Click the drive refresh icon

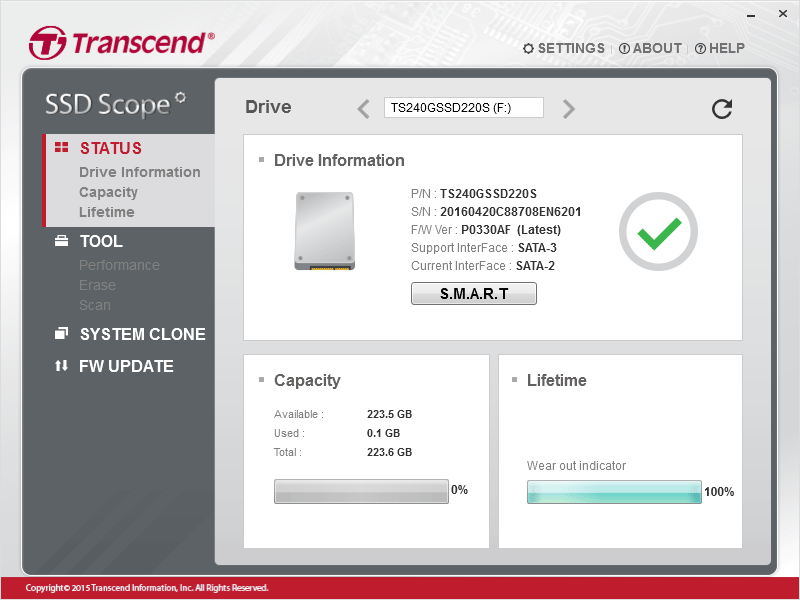click(x=722, y=109)
